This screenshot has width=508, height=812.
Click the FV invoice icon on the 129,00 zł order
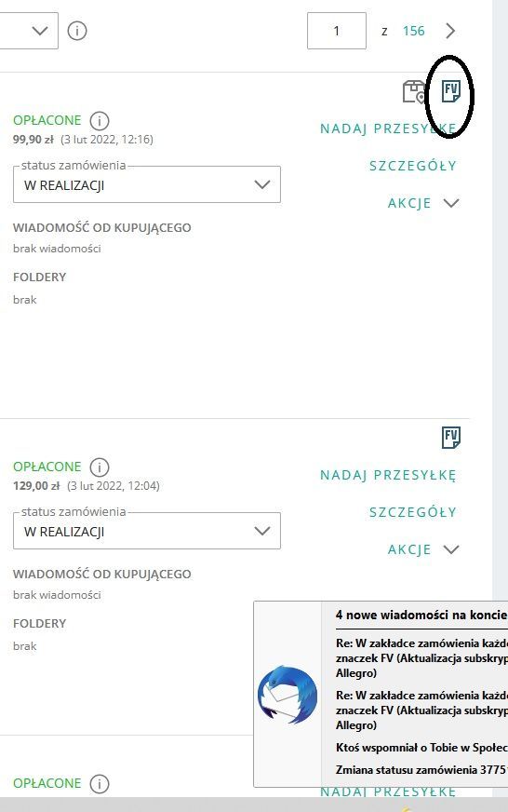(x=451, y=438)
